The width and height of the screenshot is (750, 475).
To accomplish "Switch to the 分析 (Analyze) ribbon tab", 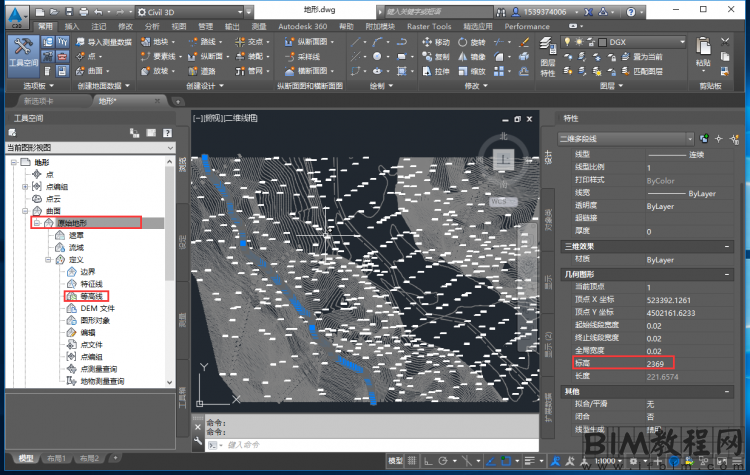I will [152, 26].
